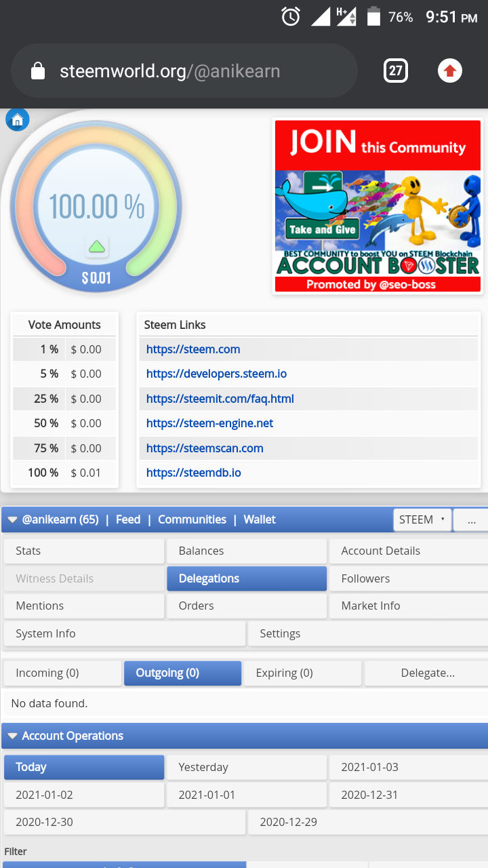Screen dimensions: 488x868
Task: Click the 50 % vote amount row
Action: coord(65,423)
